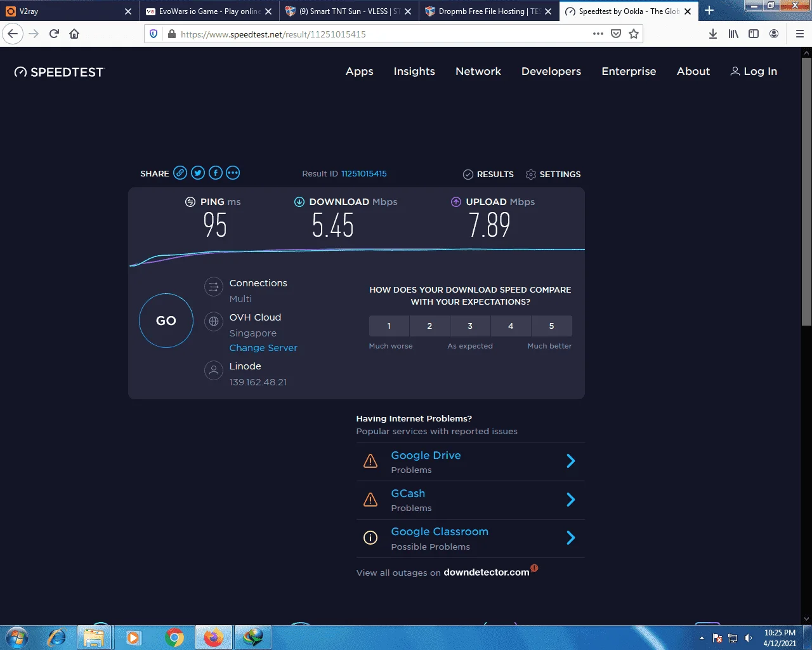The width and height of the screenshot is (812, 650).
Task: Switch to the V2ray tab
Action: 69,11
